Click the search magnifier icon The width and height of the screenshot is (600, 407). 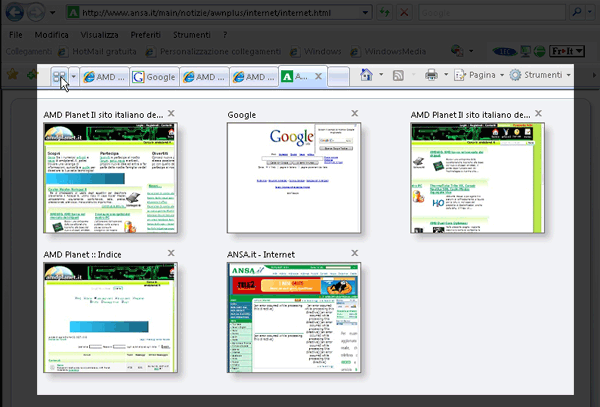576,13
